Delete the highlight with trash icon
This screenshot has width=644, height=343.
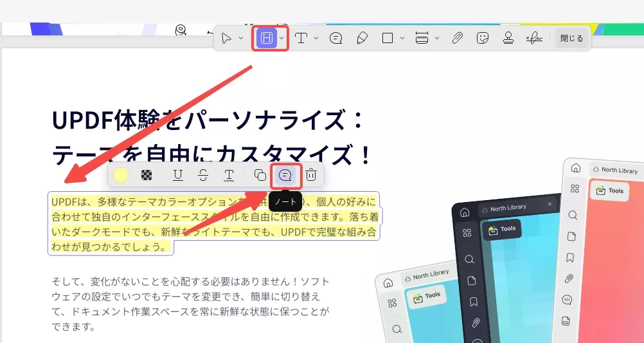coord(311,175)
